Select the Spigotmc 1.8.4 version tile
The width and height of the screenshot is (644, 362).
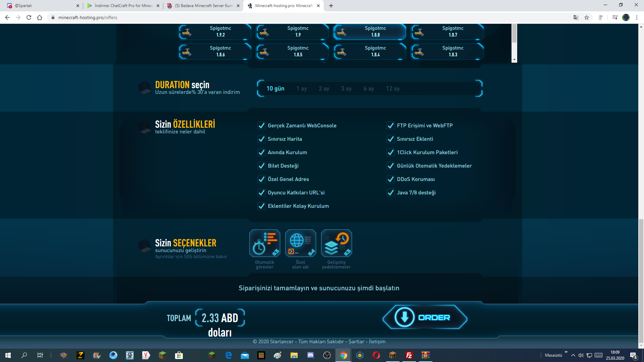370,51
